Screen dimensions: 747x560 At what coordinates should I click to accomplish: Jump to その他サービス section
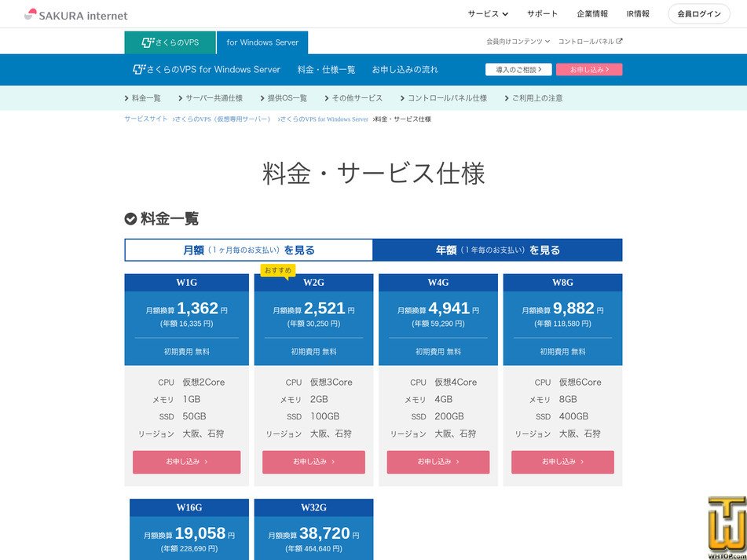coord(353,98)
